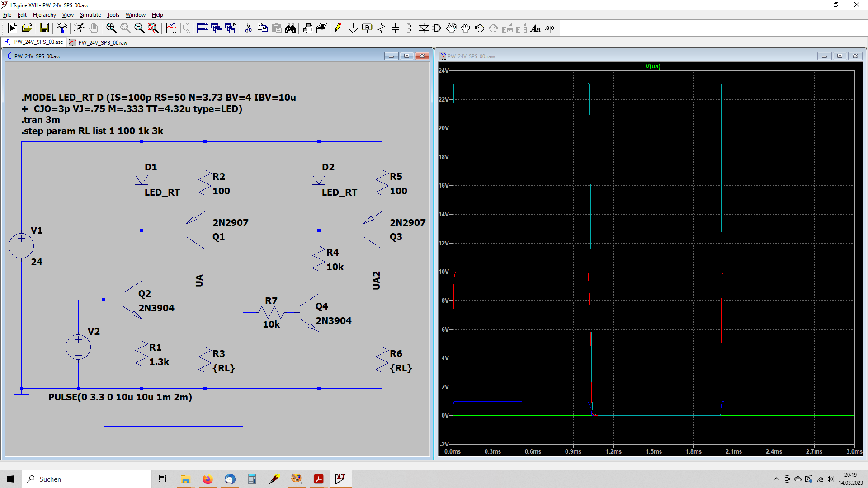This screenshot has width=868, height=488.
Task: Open the taskbar calculator app
Action: point(252,479)
